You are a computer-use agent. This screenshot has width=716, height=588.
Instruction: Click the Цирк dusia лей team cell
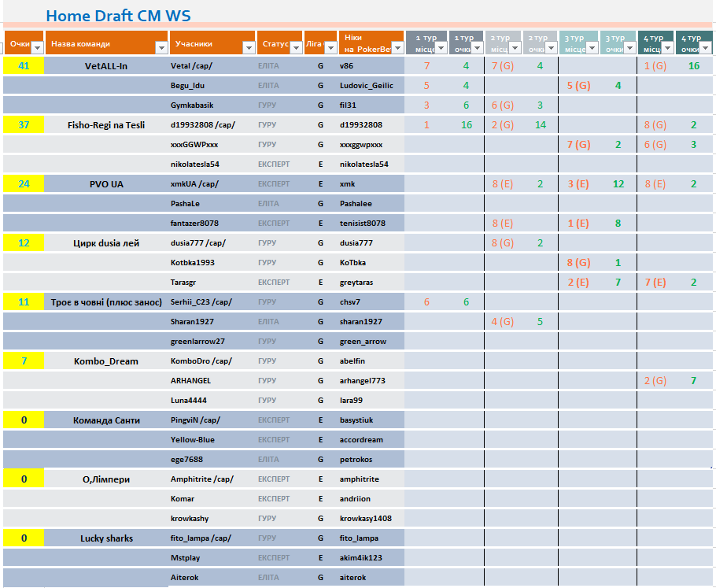click(x=106, y=242)
